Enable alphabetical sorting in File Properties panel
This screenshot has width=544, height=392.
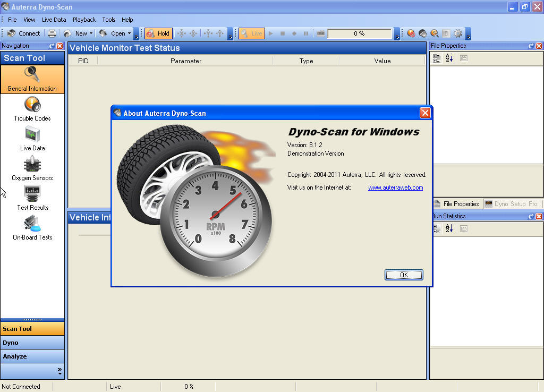pos(449,58)
